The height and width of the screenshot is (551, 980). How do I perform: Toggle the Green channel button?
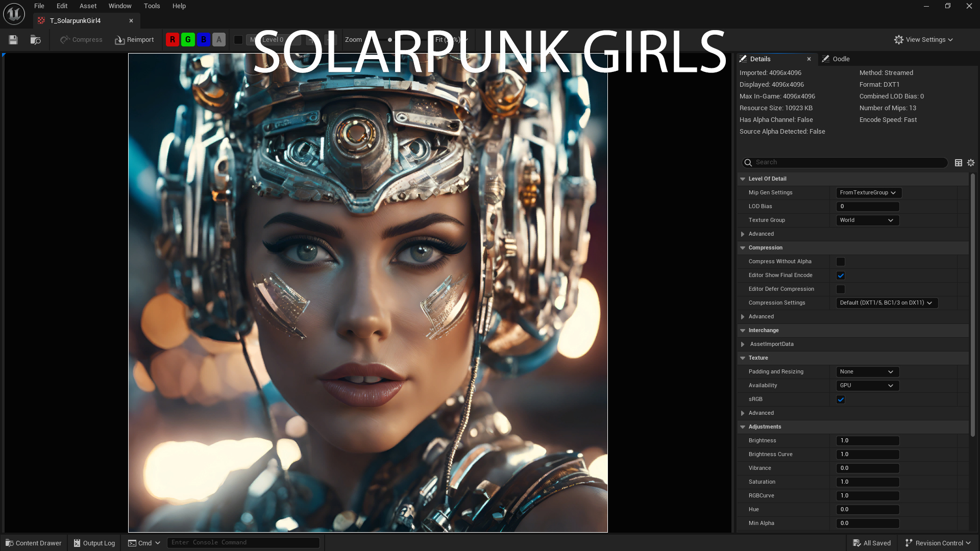tap(188, 40)
